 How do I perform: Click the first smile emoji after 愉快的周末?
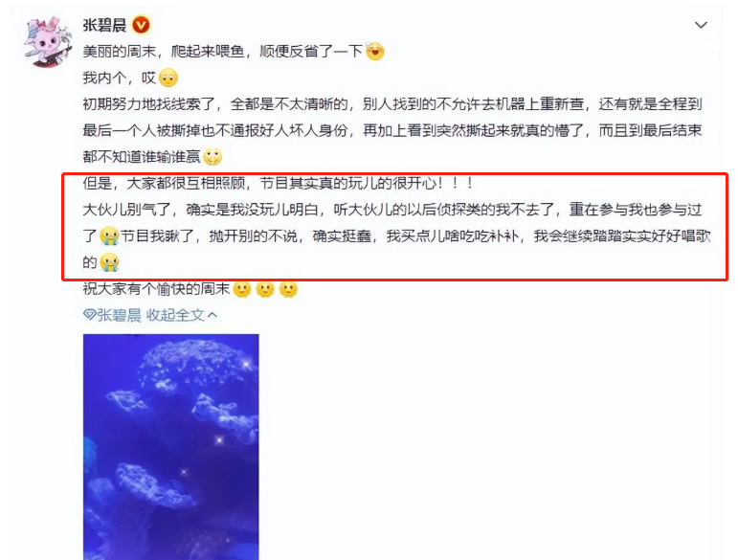point(242,288)
